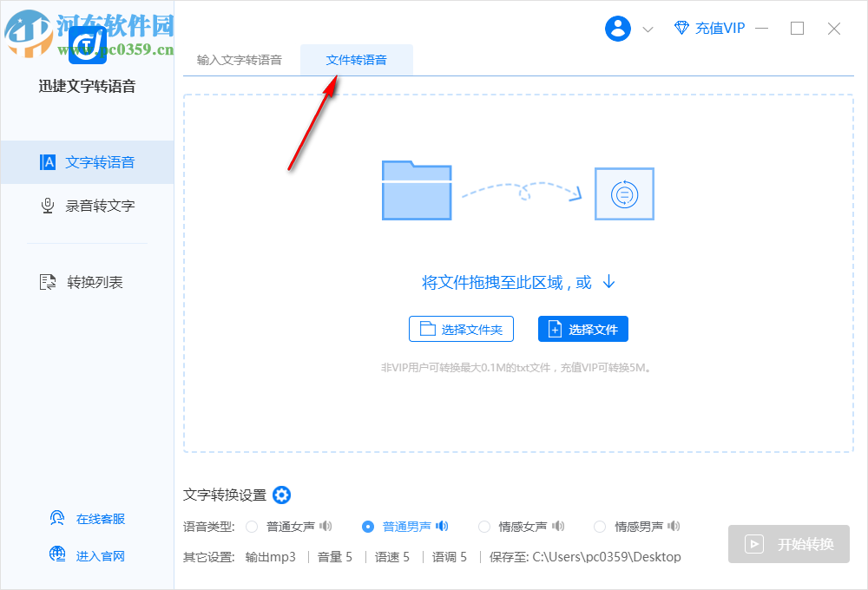The height and width of the screenshot is (590, 868).
Task: Click the 在线客服 customer service icon
Action: 56,517
